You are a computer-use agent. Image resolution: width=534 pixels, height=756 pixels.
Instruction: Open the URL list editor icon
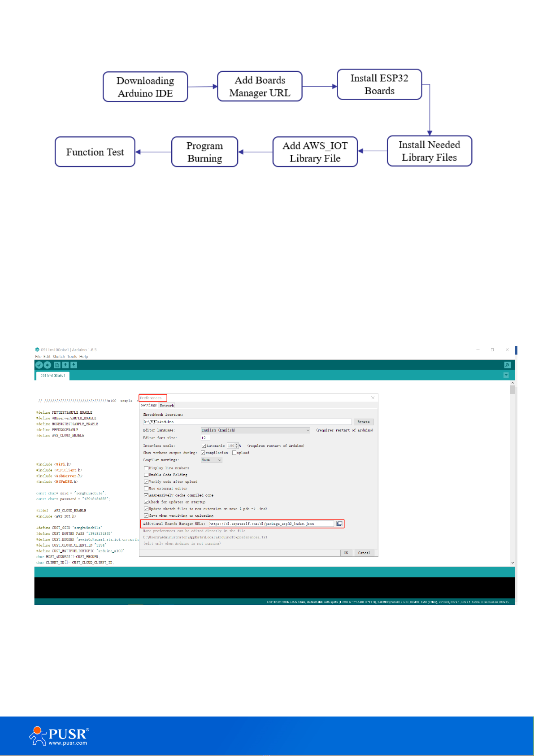tap(339, 524)
